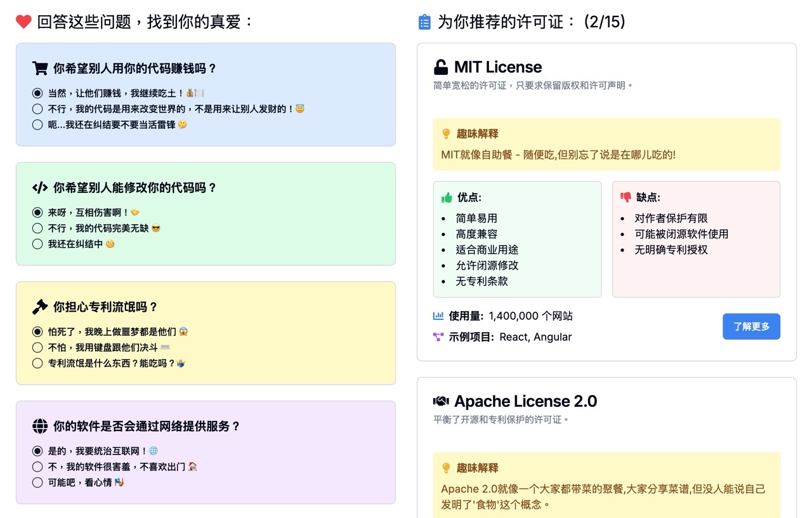Viewport: 812px width, 518px height.
Task: Click the 了解更多 button in the MIT card
Action: (x=751, y=326)
